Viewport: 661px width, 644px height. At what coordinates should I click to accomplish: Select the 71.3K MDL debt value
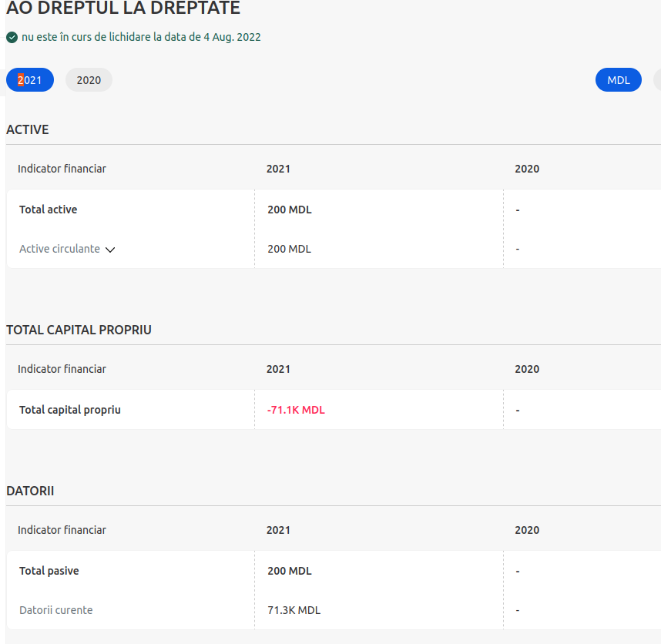(x=294, y=610)
